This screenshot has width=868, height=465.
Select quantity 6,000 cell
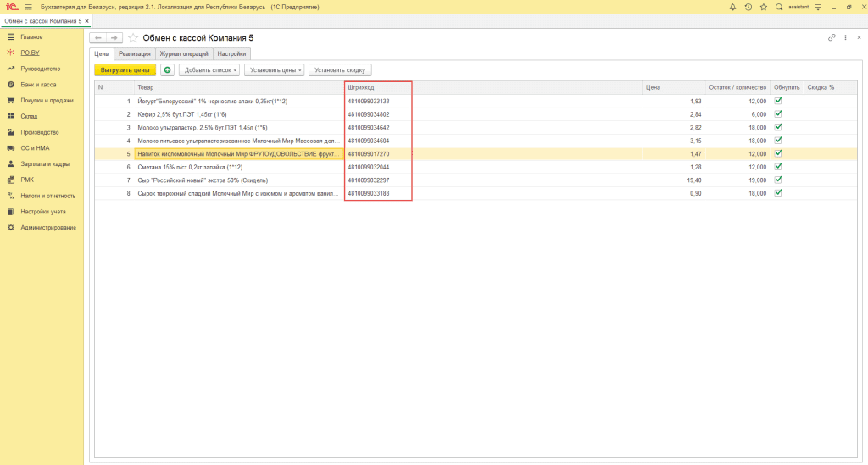(x=738, y=114)
